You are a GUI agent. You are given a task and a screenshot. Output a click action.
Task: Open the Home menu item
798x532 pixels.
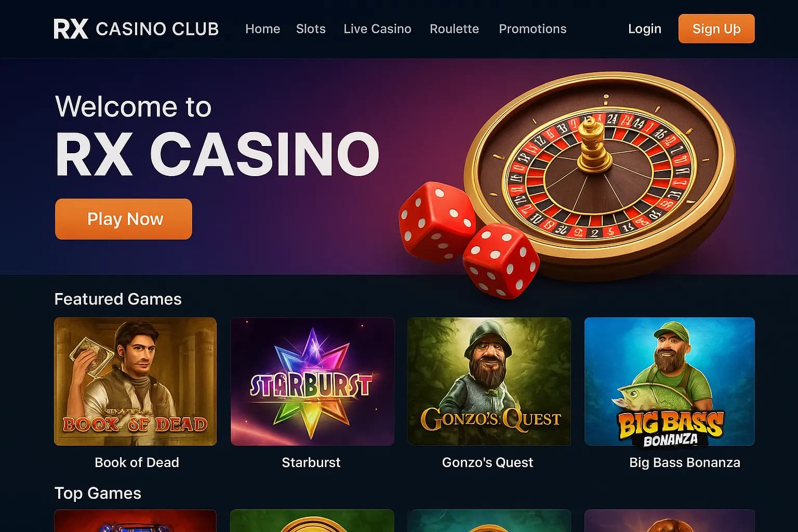[262, 29]
